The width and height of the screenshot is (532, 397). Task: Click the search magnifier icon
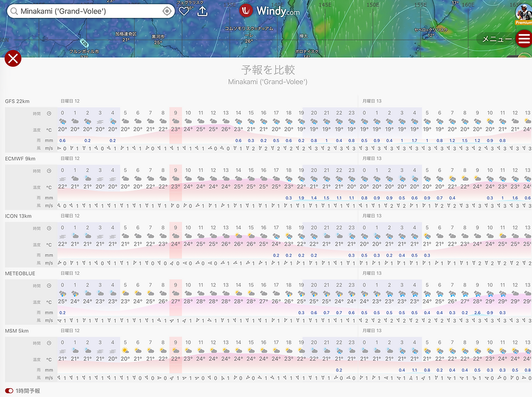click(14, 11)
